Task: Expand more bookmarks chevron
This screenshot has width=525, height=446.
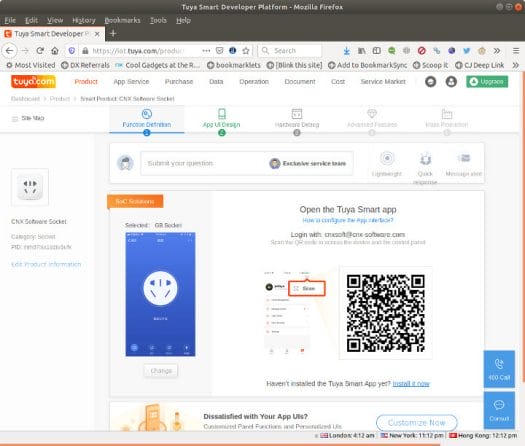Action: pyautogui.click(x=516, y=65)
